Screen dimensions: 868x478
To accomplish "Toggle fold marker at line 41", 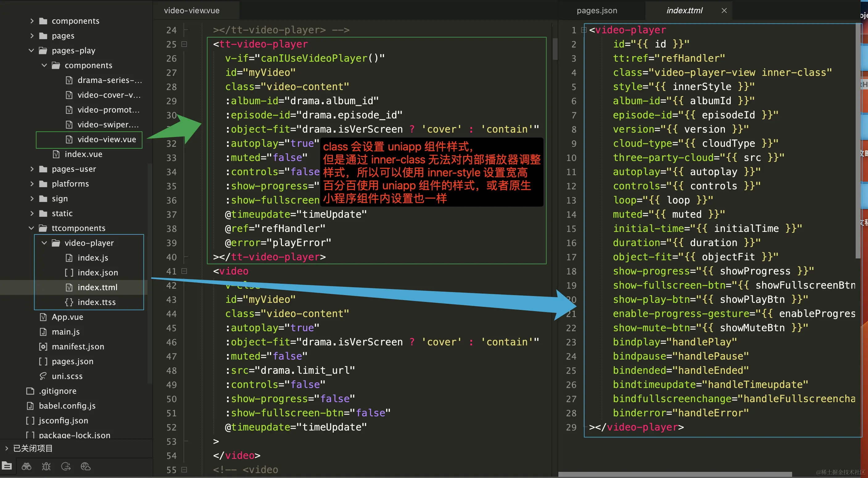I will click(184, 271).
